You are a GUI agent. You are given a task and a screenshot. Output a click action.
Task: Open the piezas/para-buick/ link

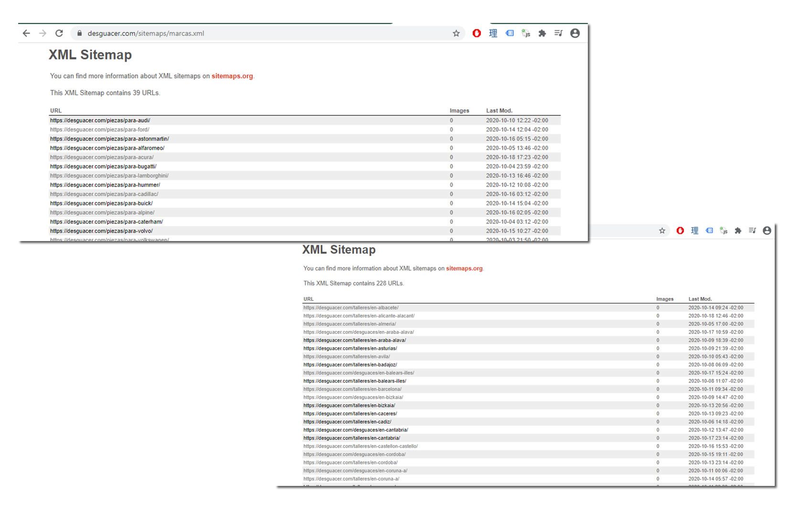[x=101, y=203]
